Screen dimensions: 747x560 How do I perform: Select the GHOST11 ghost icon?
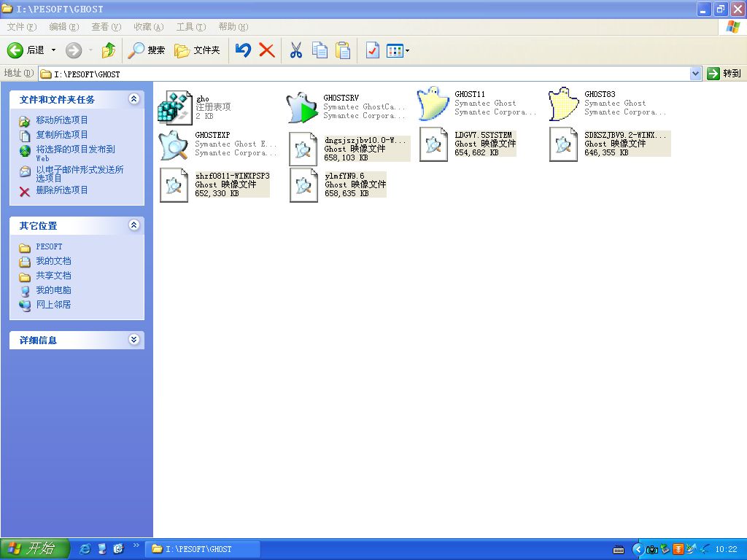pos(433,104)
